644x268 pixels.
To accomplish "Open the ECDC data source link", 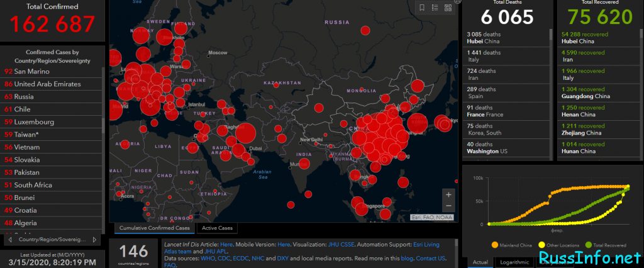I will pos(241,259).
